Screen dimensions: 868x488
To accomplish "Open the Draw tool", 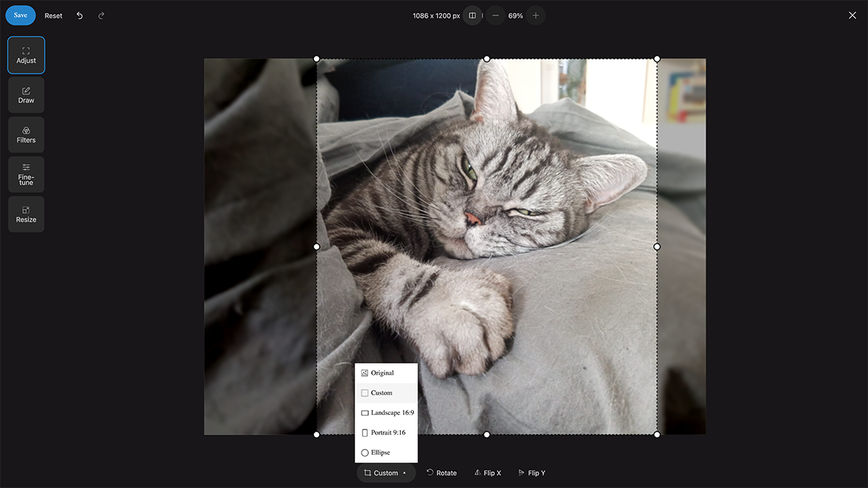I will tap(26, 95).
